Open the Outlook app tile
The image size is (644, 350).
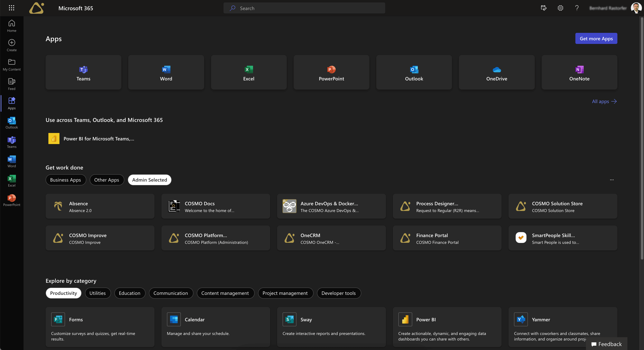point(414,72)
